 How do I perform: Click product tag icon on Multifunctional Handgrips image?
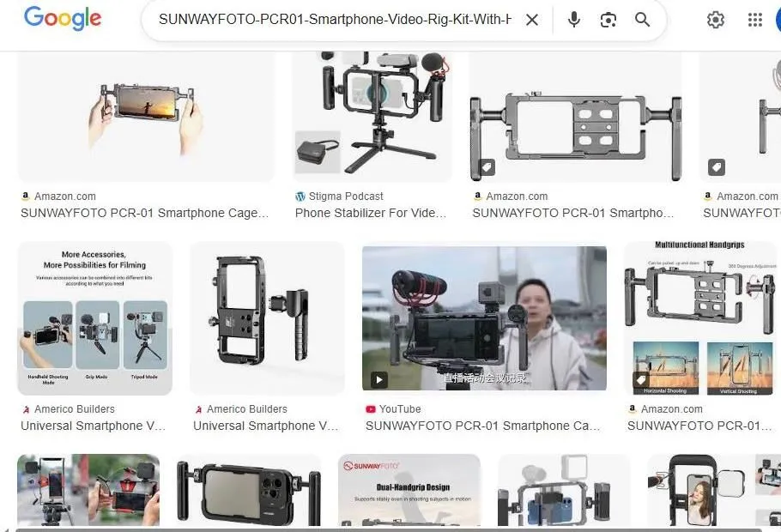[641, 380]
